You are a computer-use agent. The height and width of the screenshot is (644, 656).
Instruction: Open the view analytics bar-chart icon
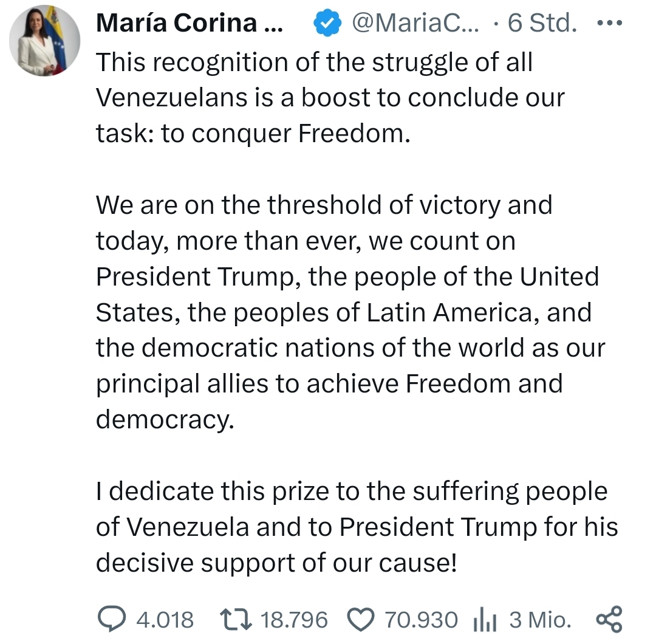485,620
